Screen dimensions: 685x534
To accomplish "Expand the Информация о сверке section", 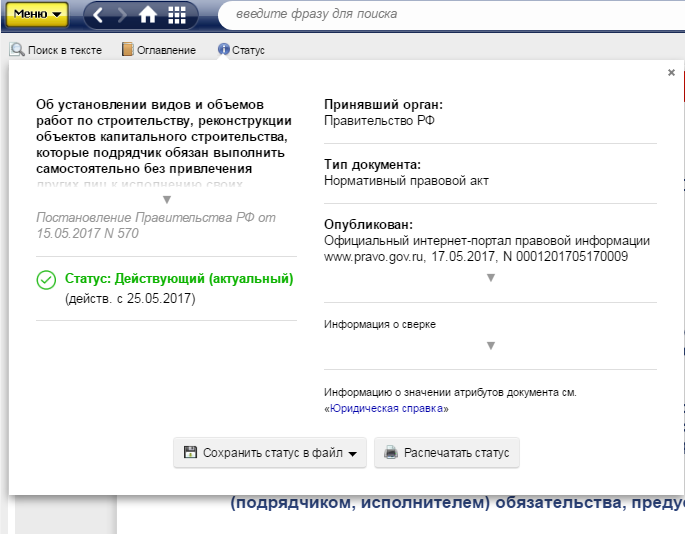I will [x=490, y=346].
